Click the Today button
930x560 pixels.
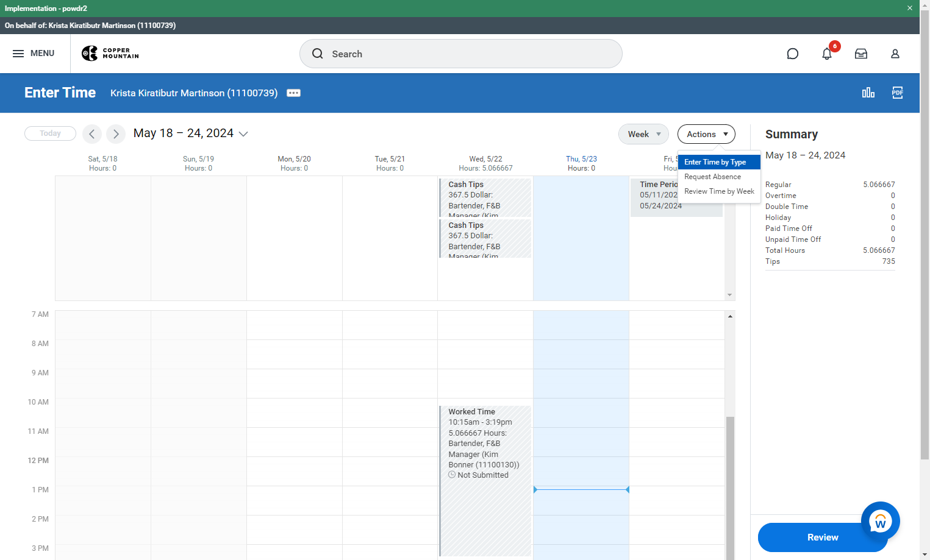pyautogui.click(x=50, y=133)
